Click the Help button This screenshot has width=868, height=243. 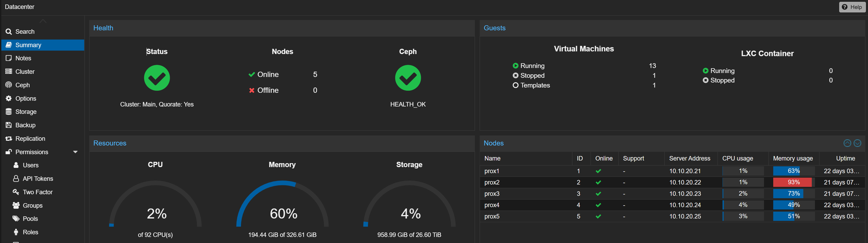(852, 7)
